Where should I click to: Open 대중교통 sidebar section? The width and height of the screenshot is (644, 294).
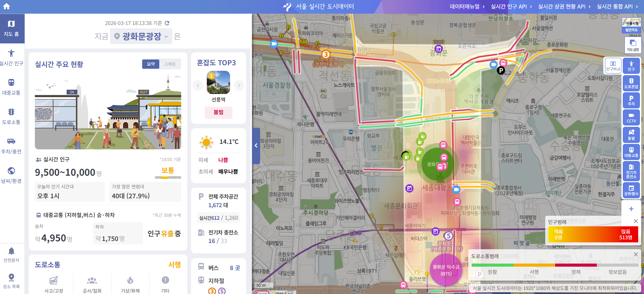tap(12, 87)
